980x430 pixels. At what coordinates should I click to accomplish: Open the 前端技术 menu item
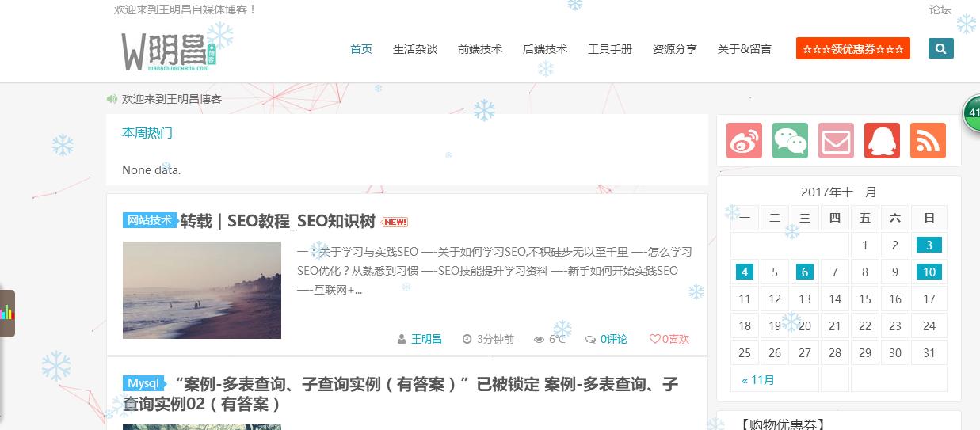(x=480, y=49)
